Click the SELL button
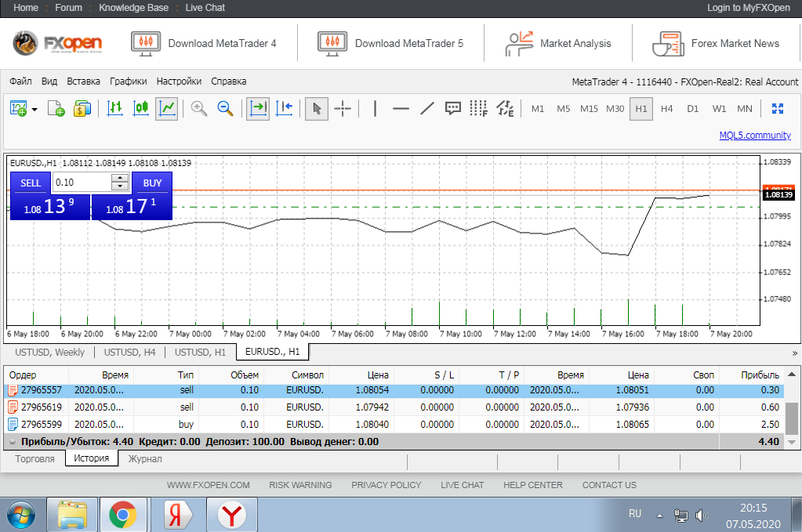Screen dimensions: 802x532 click(31, 183)
